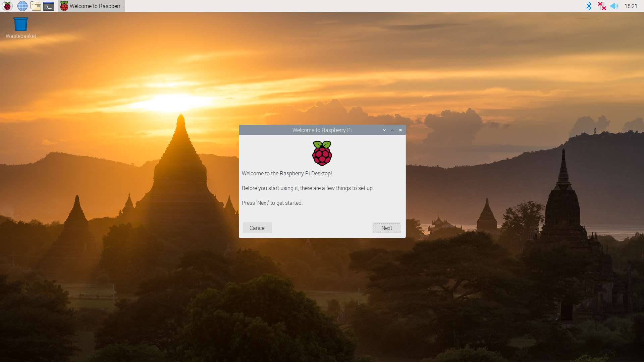This screenshot has width=644, height=362.
Task: Open the web browser icon
Action: pos(22,6)
